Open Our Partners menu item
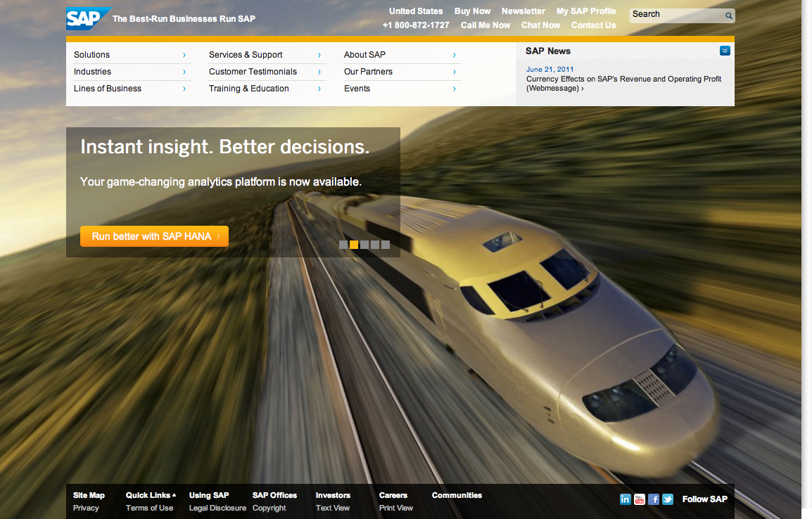The height and width of the screenshot is (519, 812). click(x=368, y=72)
